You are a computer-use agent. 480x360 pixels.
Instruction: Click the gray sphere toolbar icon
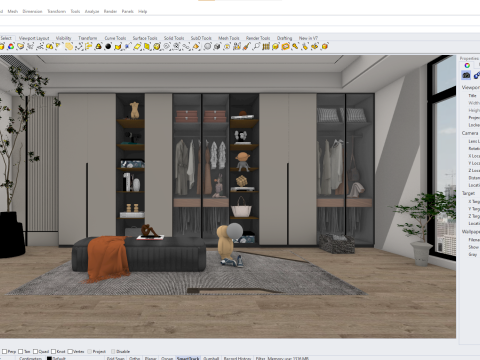tap(207, 46)
